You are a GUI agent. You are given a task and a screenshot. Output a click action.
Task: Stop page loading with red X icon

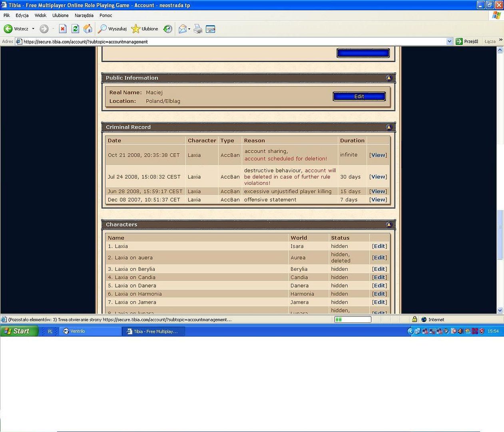(63, 29)
